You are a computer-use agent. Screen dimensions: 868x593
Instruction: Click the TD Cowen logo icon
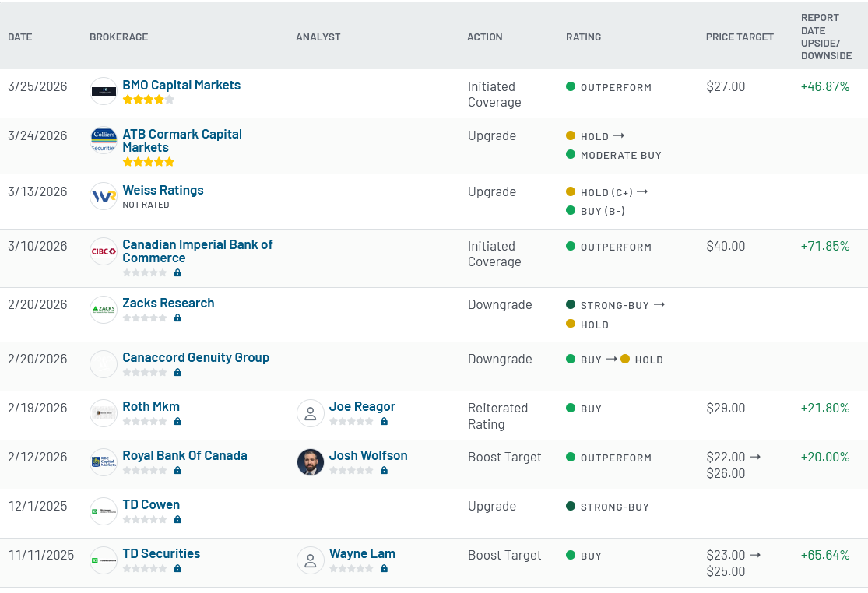(104, 511)
